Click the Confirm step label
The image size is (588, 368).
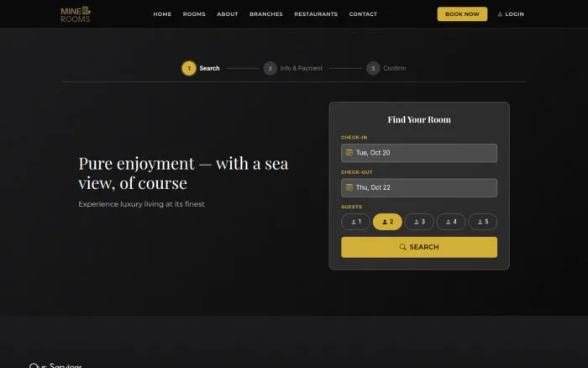[394, 68]
